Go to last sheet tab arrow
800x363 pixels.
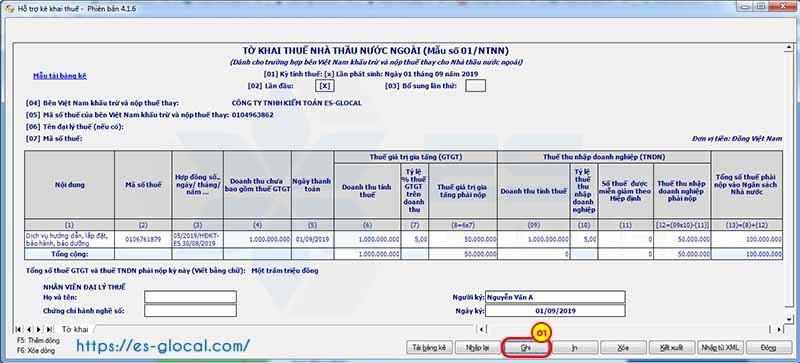(49, 329)
